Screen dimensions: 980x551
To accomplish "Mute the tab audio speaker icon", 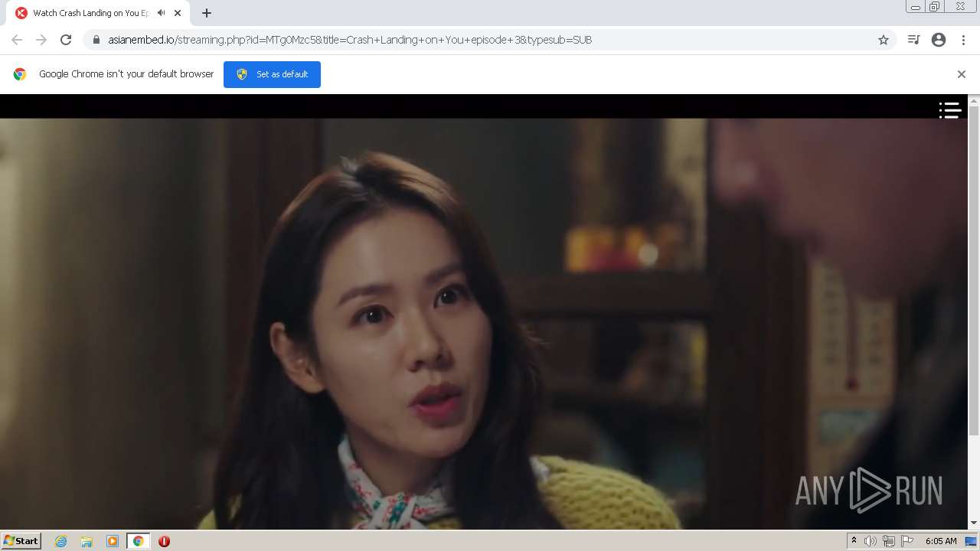I will click(x=161, y=13).
